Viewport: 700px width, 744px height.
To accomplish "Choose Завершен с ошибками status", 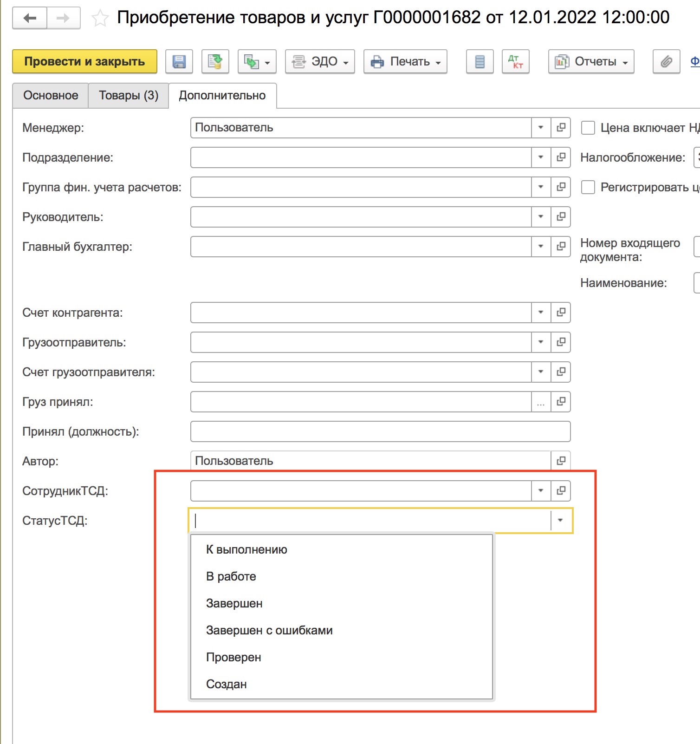I will click(342, 631).
